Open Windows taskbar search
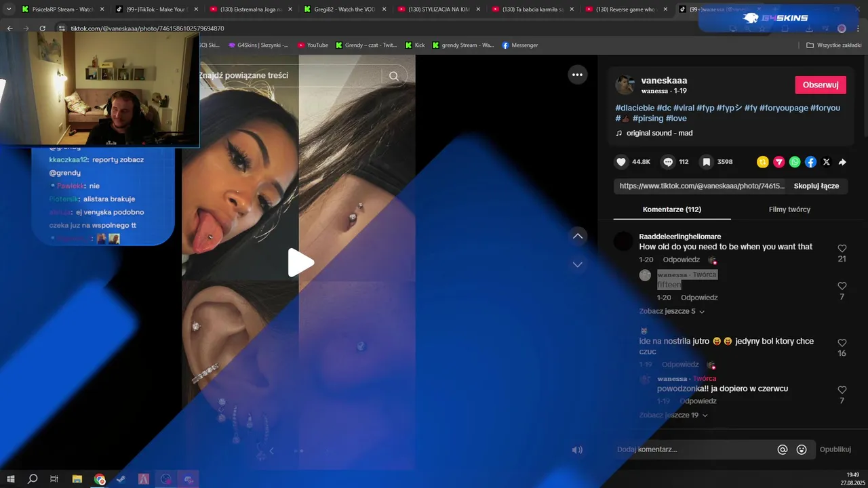 (33, 479)
